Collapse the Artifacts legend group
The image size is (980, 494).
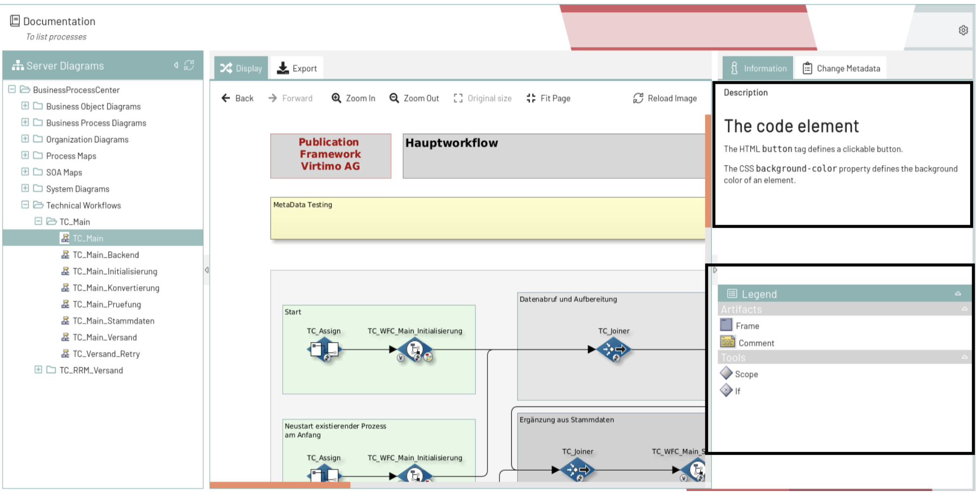964,309
